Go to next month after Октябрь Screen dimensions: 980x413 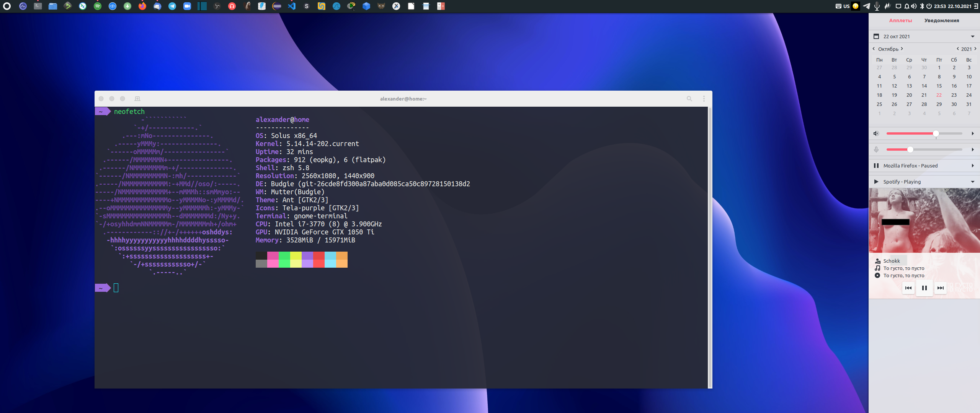tap(902, 49)
